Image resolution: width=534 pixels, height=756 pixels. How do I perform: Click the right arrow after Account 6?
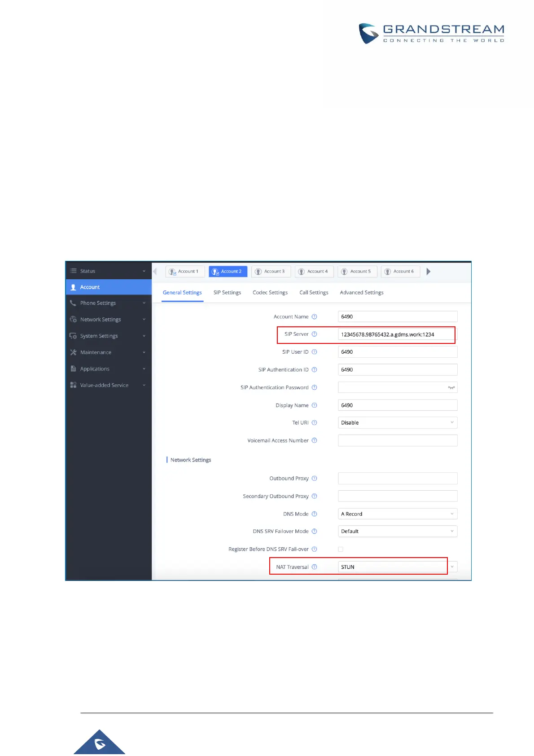428,271
